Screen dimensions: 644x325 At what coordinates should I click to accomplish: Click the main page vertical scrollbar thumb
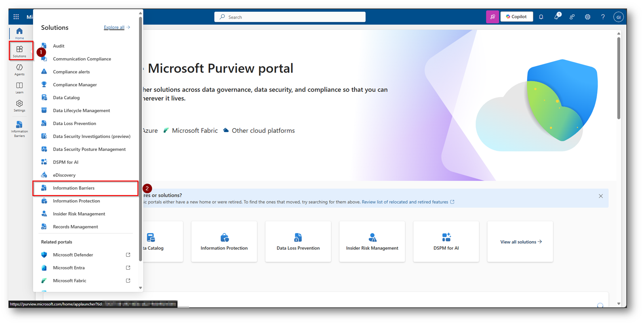619,78
